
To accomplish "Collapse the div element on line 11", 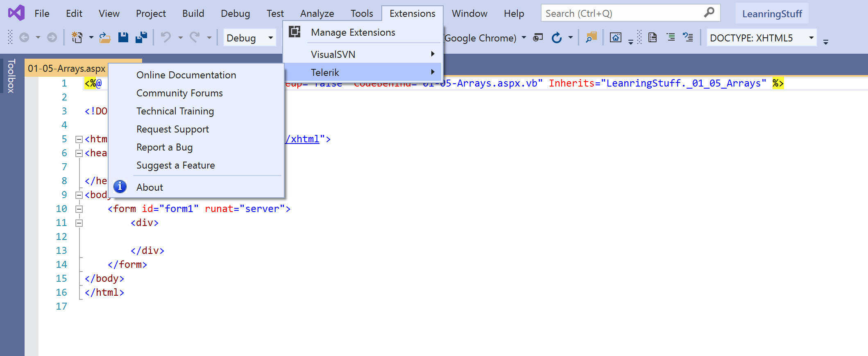I will pyautogui.click(x=79, y=223).
